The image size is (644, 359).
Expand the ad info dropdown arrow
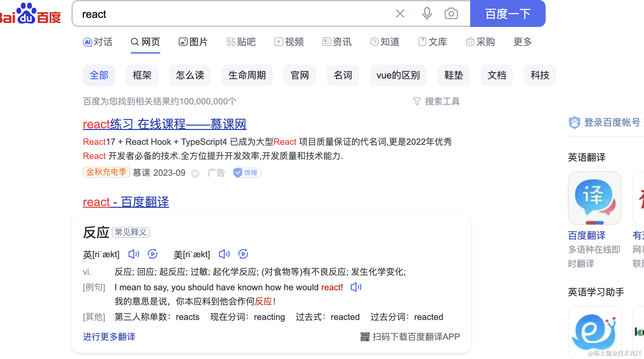[x=195, y=173]
